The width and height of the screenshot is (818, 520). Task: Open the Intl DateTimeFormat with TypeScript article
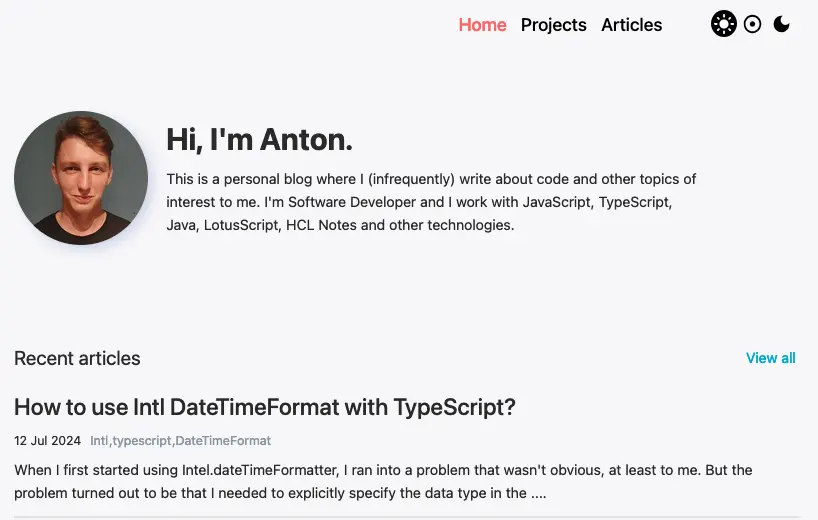pyautogui.click(x=264, y=407)
